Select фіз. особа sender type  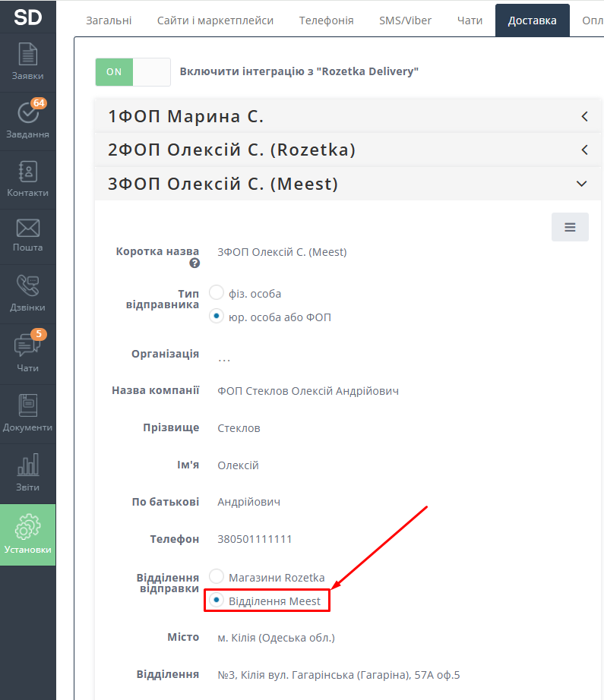[217, 293]
